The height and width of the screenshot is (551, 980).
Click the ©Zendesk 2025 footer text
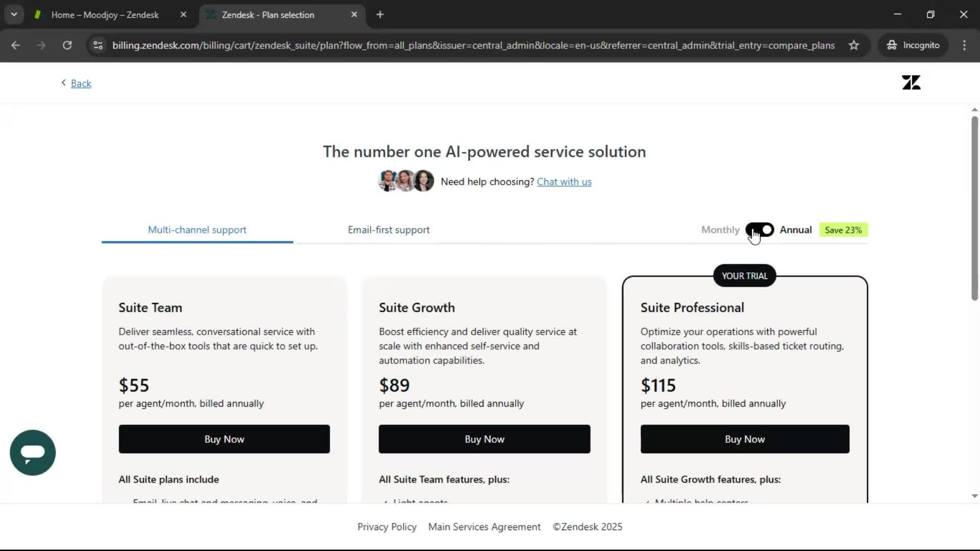[x=587, y=527]
